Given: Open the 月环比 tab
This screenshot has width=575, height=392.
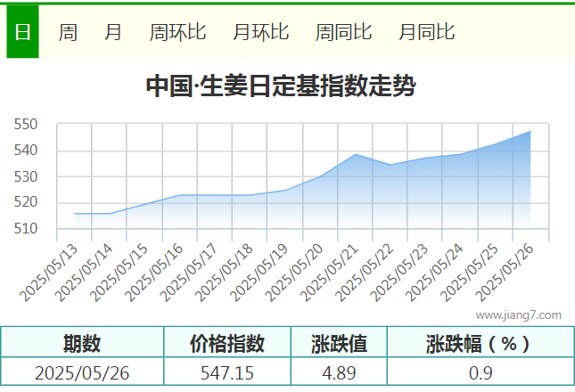Looking at the screenshot, I should click(261, 32).
